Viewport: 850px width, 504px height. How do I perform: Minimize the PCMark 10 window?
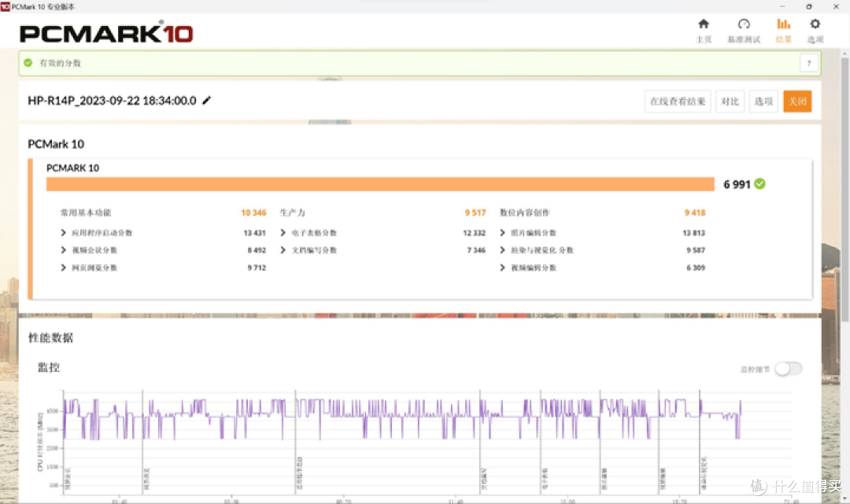[782, 6]
